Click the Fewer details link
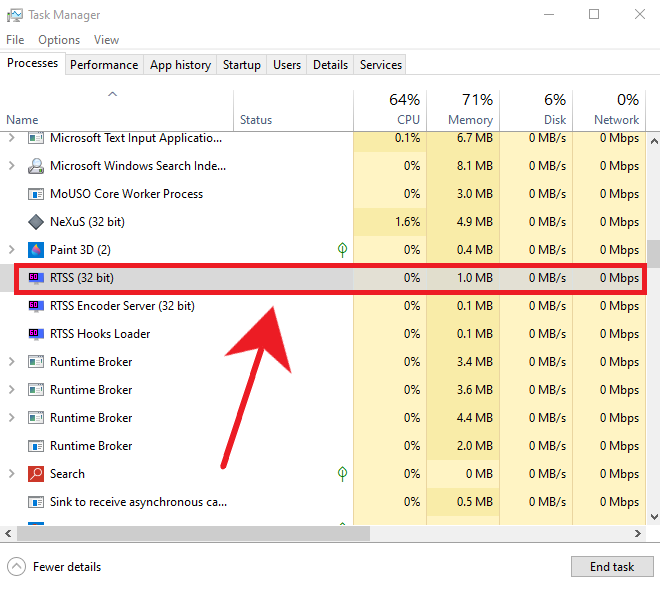660x589 pixels. 67,567
